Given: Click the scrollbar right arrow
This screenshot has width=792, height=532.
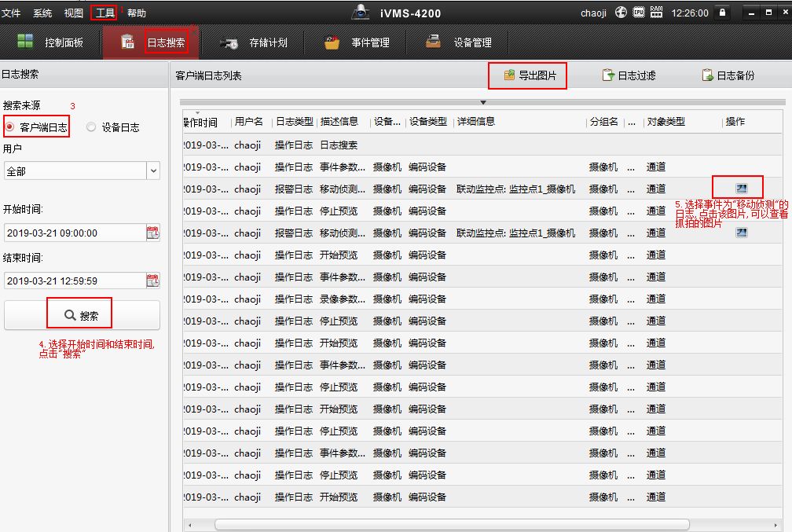Looking at the screenshot, I should point(775,525).
